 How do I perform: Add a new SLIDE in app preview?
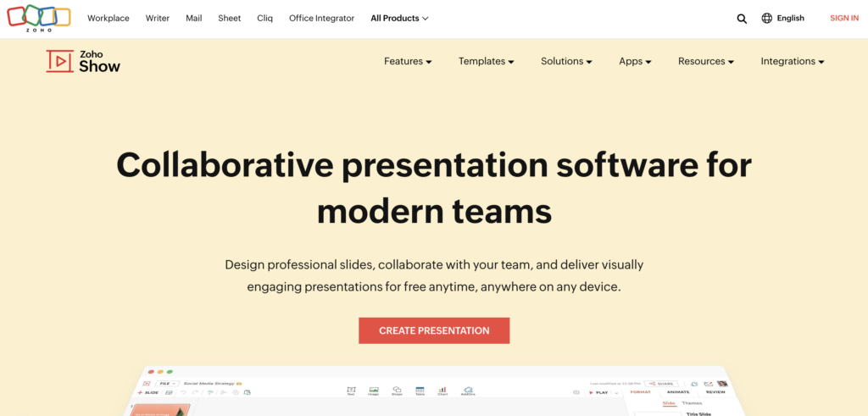147,393
